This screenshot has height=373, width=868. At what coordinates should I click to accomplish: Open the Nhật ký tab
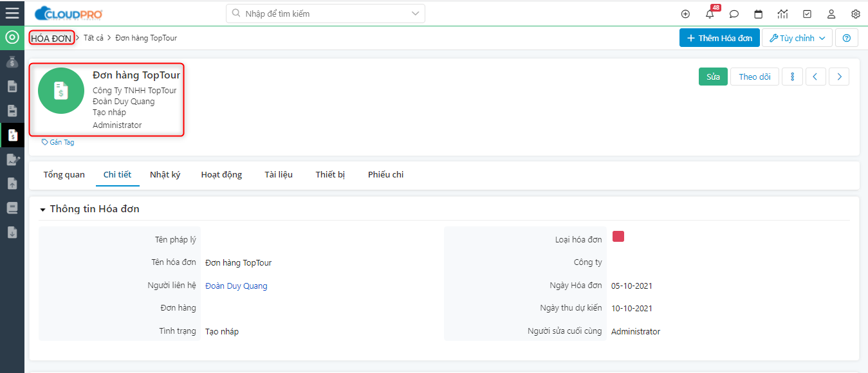[165, 175]
